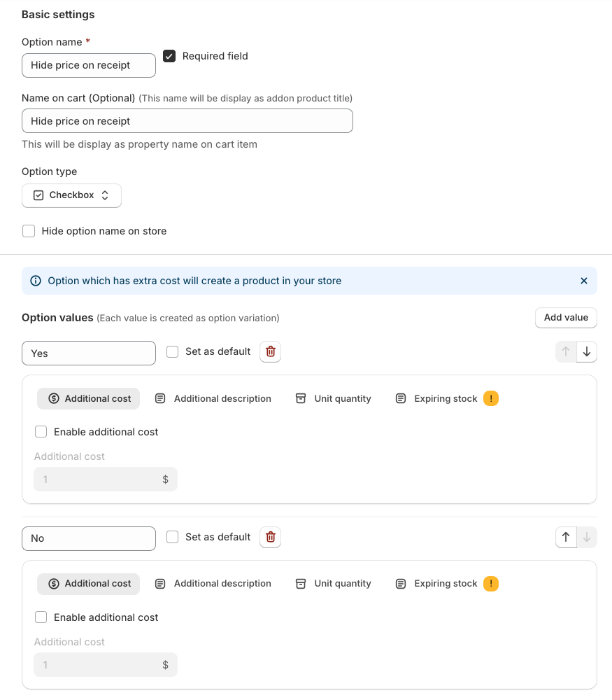Click the Add value button
The width and height of the screenshot is (612, 700).
[x=566, y=318]
